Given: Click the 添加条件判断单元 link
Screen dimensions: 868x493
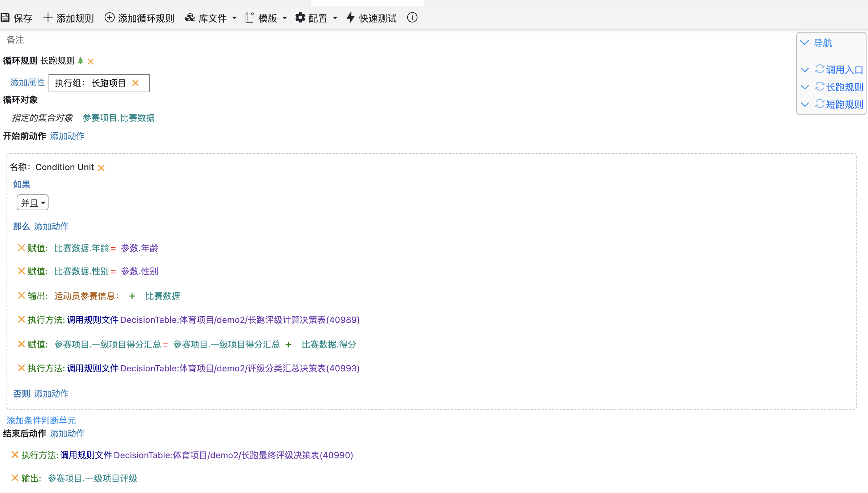Looking at the screenshot, I should point(41,420).
